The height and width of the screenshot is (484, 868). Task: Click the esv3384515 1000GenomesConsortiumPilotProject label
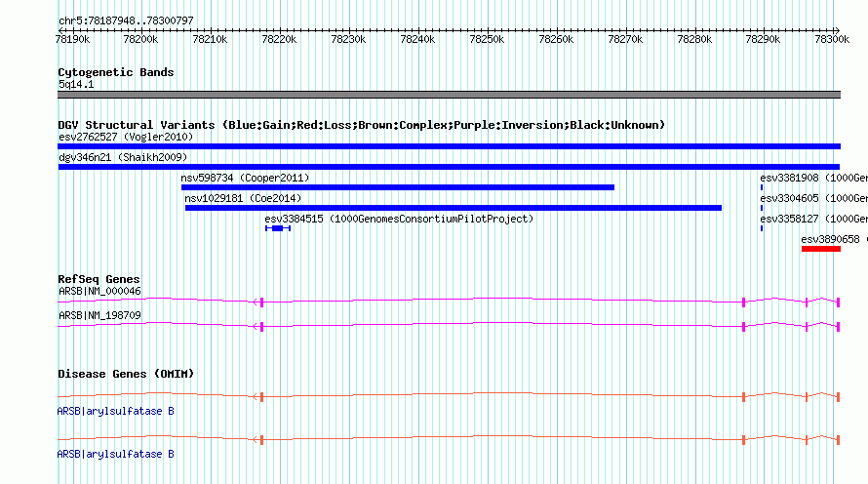pos(399,219)
